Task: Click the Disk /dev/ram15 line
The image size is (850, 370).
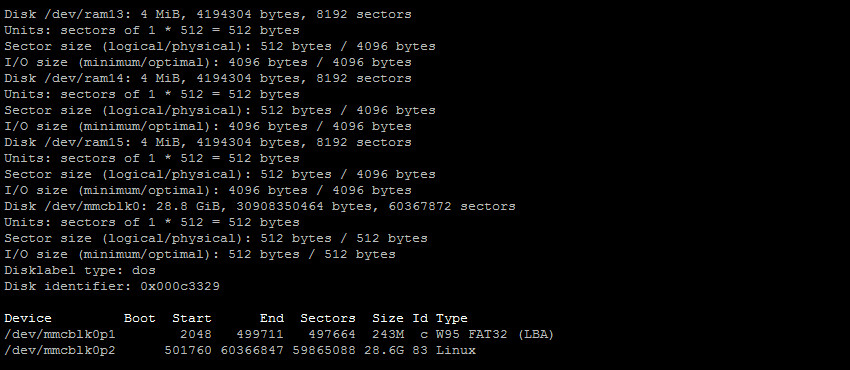Action: click(208, 142)
